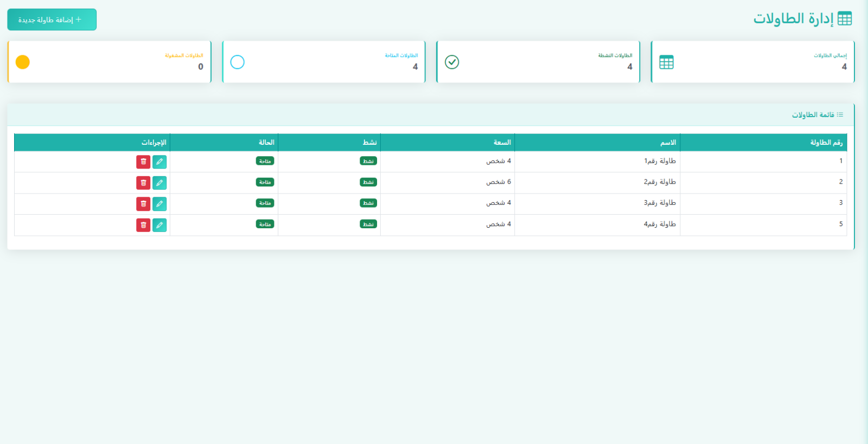Click the نشط badge in first row
Image resolution: width=868 pixels, height=444 pixels.
click(368, 161)
